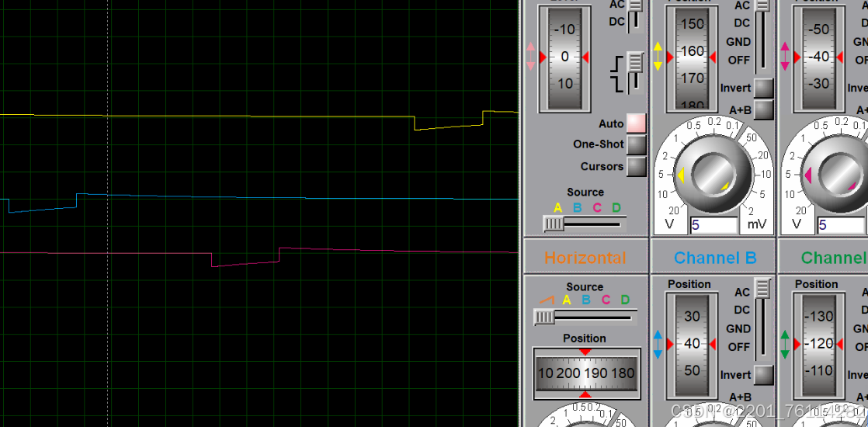Toggle the Channel A A+B button
Screen dimensions: 868x427
764,109
